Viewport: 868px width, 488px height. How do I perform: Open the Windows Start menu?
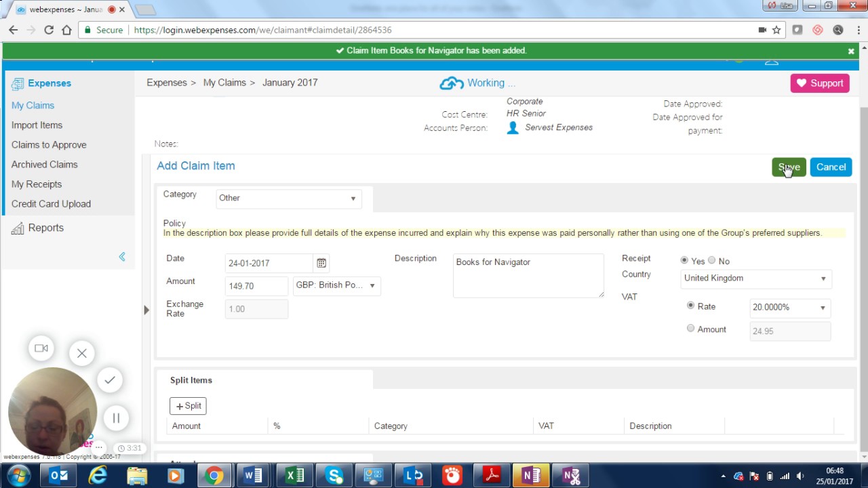tap(18, 475)
